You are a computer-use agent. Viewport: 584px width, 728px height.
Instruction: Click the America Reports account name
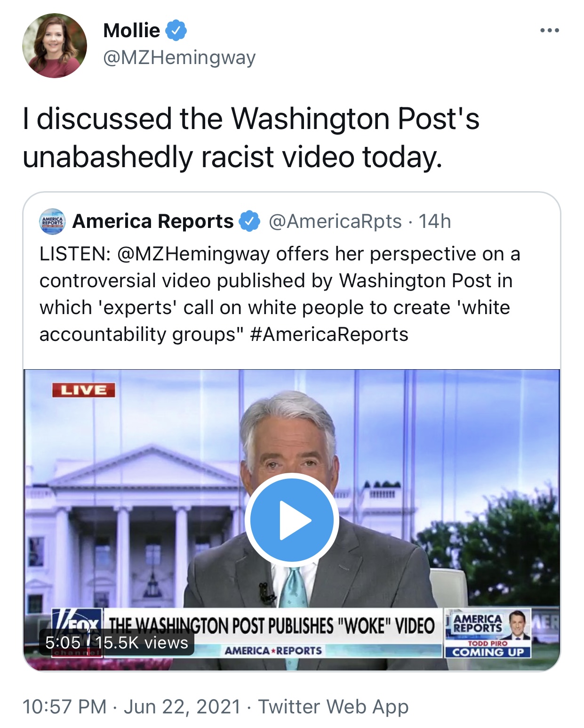point(153,221)
